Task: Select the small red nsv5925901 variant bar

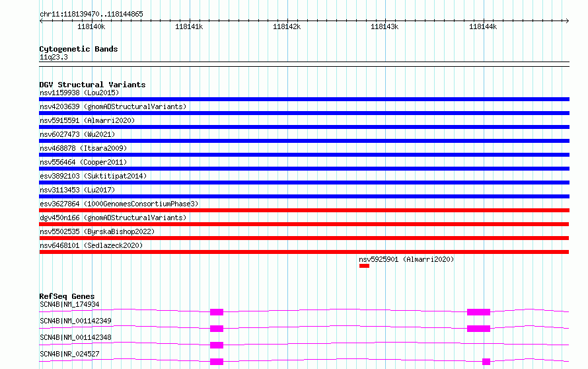Action: pyautogui.click(x=364, y=266)
